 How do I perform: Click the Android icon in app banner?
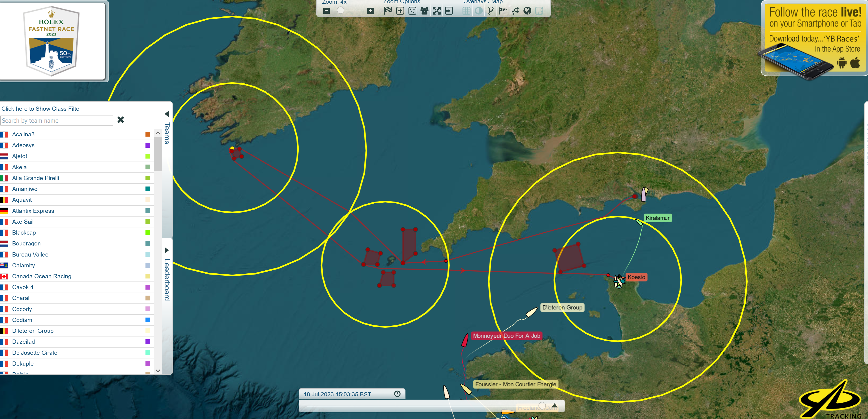(x=842, y=63)
